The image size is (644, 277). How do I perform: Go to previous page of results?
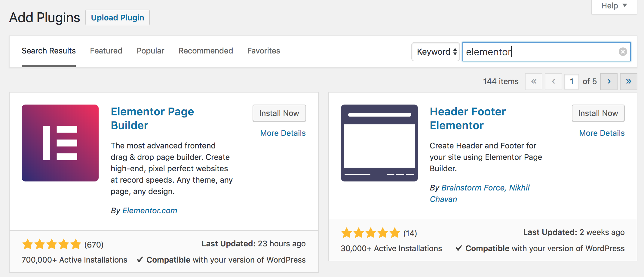coord(554,81)
